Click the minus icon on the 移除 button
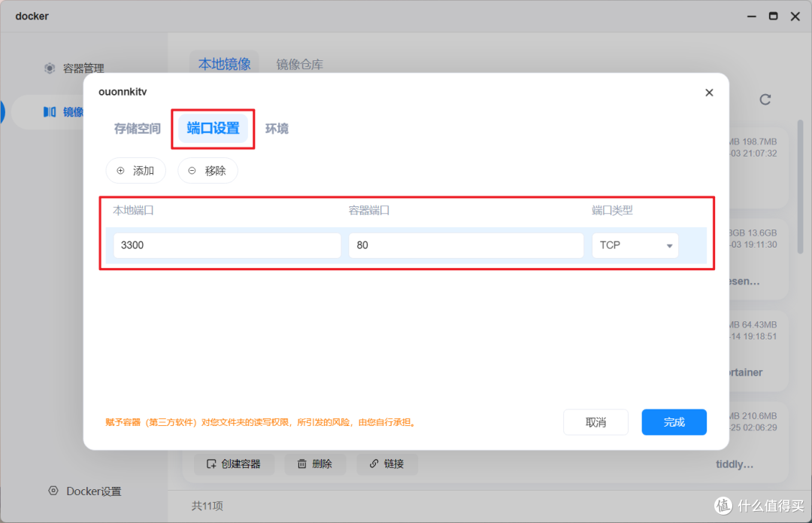This screenshot has width=812, height=523. [192, 171]
